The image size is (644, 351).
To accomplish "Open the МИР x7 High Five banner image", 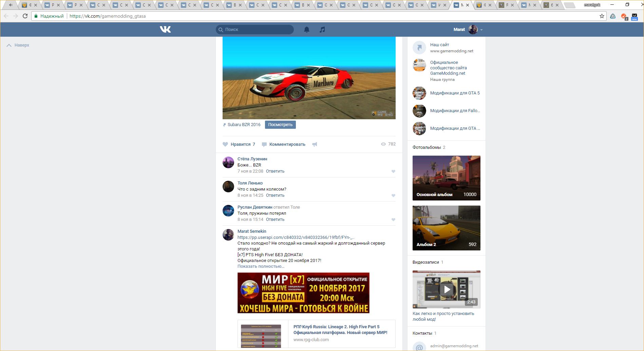I will click(303, 293).
